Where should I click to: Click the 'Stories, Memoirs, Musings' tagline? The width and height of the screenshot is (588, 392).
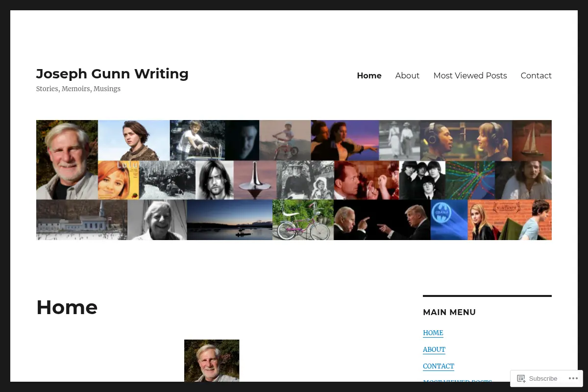click(78, 89)
